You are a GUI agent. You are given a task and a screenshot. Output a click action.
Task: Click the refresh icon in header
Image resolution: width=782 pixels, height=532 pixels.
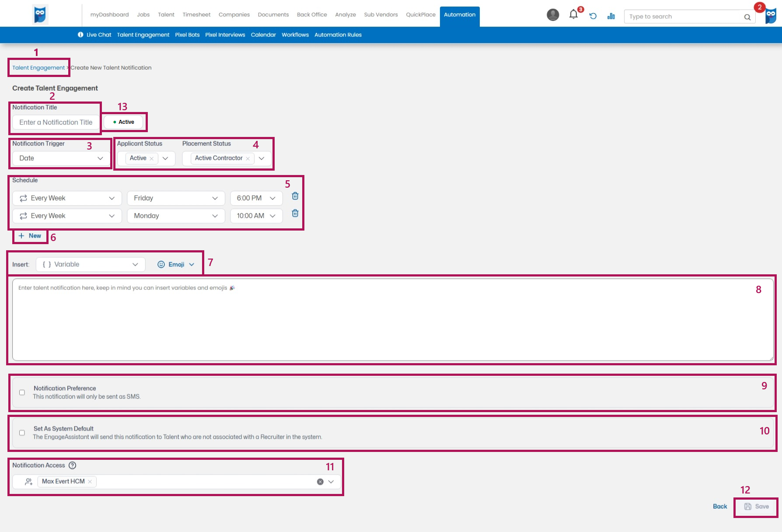click(593, 16)
